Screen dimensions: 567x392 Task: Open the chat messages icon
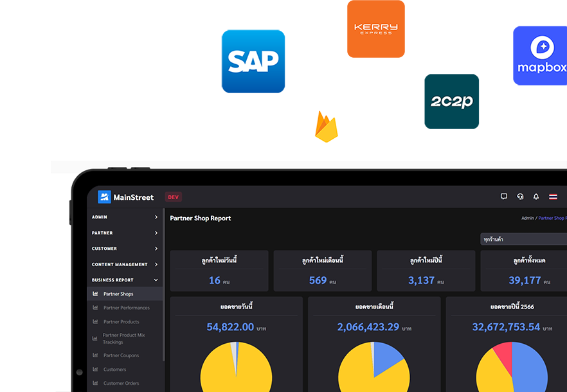pos(504,197)
